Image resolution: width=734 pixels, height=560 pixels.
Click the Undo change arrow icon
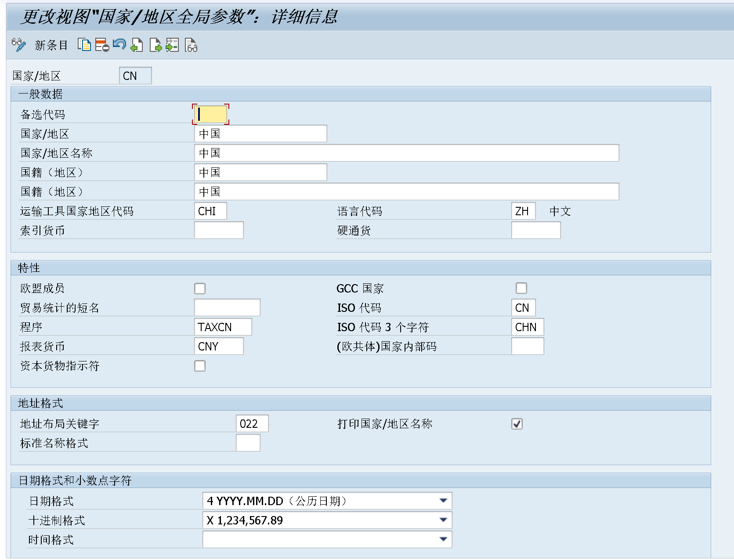pyautogui.click(x=119, y=44)
